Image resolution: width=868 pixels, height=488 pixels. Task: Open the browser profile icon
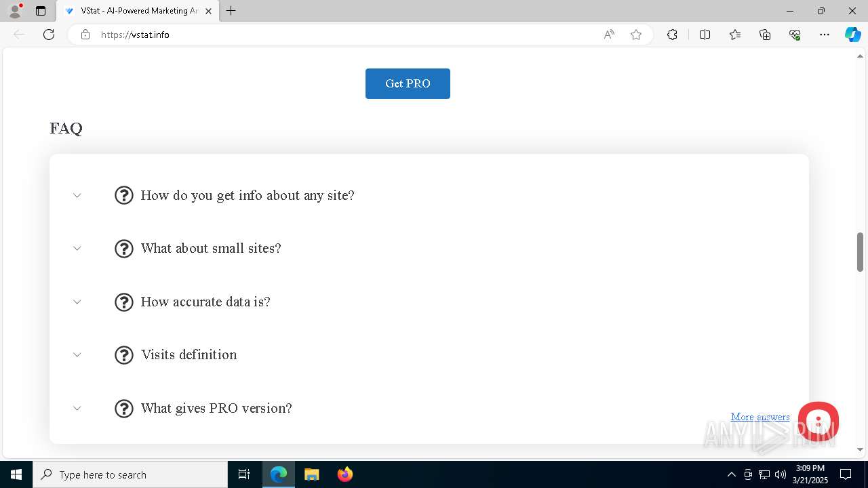click(15, 11)
